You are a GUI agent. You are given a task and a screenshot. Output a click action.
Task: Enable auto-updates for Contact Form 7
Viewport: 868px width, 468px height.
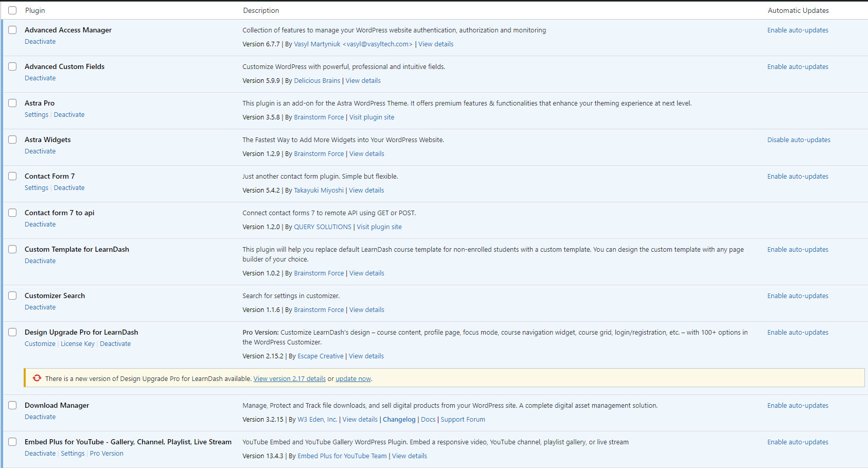pyautogui.click(x=798, y=177)
